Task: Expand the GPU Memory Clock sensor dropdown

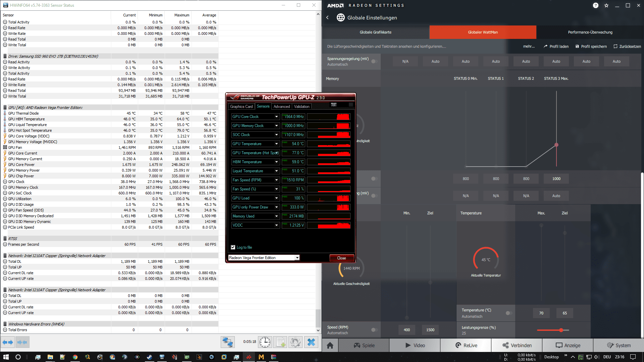Action: (276, 126)
